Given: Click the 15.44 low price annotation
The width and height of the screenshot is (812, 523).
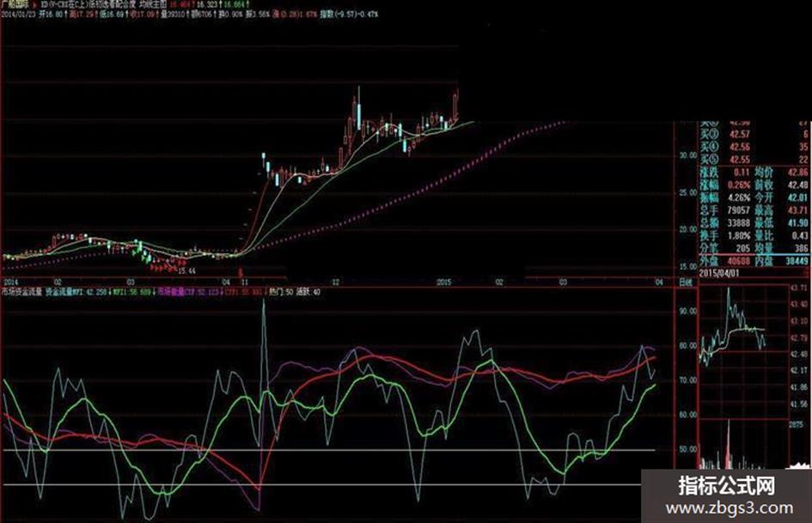Looking at the screenshot, I should (186, 271).
